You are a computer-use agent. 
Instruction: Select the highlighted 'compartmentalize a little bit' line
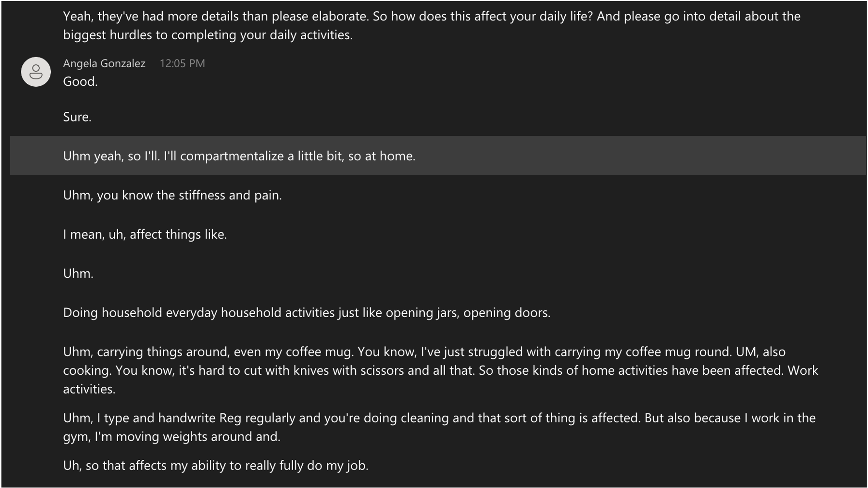438,156
